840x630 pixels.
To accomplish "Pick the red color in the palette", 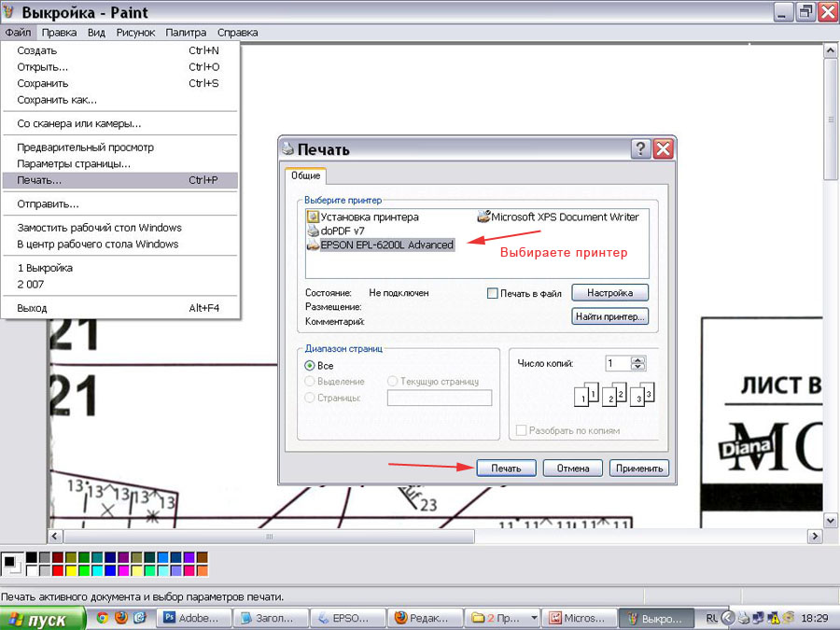I will point(58,569).
